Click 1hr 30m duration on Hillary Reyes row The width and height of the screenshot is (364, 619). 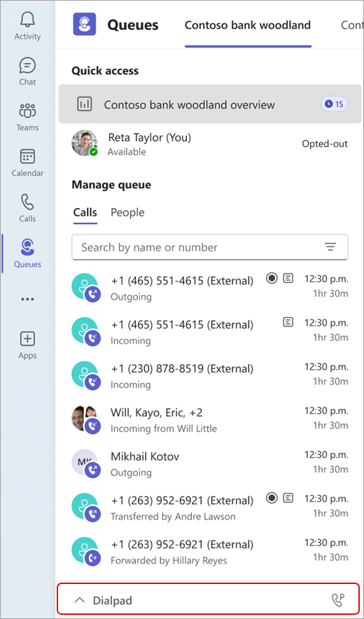pyautogui.click(x=330, y=557)
